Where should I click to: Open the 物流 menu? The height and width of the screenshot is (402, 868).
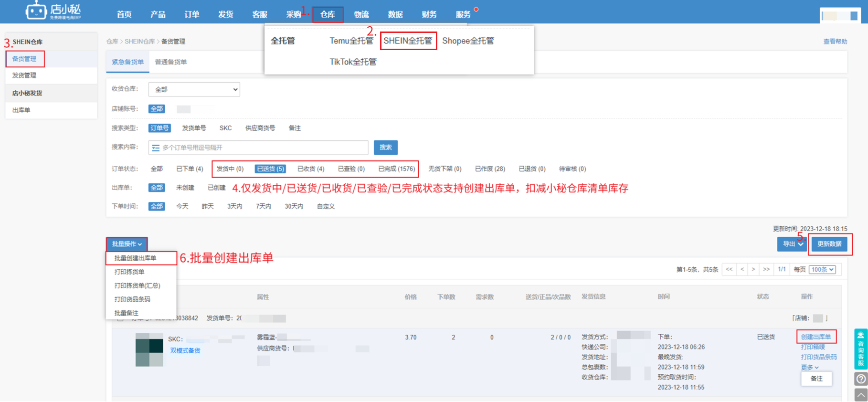point(361,14)
